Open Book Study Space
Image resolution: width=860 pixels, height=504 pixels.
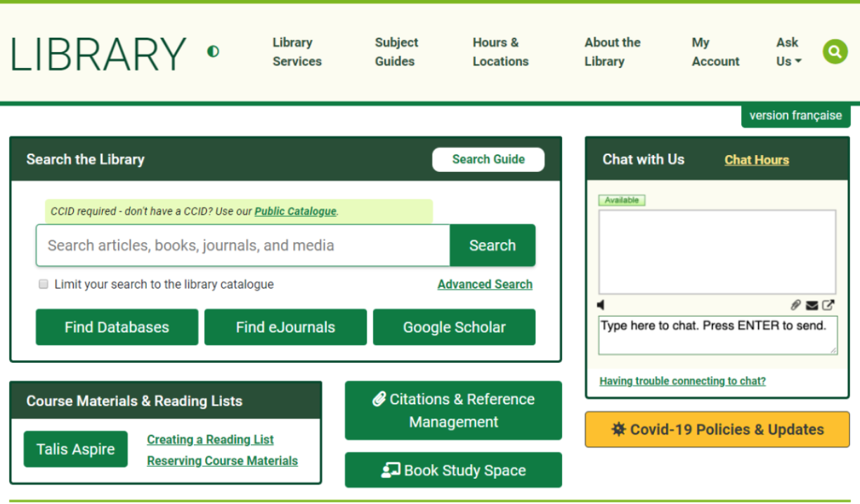(453, 470)
